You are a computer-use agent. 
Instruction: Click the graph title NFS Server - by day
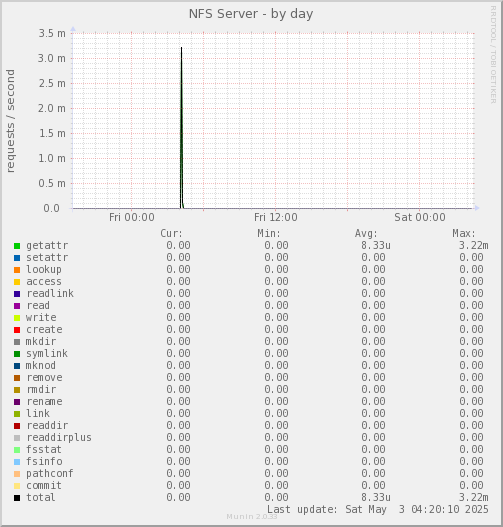pos(251,14)
